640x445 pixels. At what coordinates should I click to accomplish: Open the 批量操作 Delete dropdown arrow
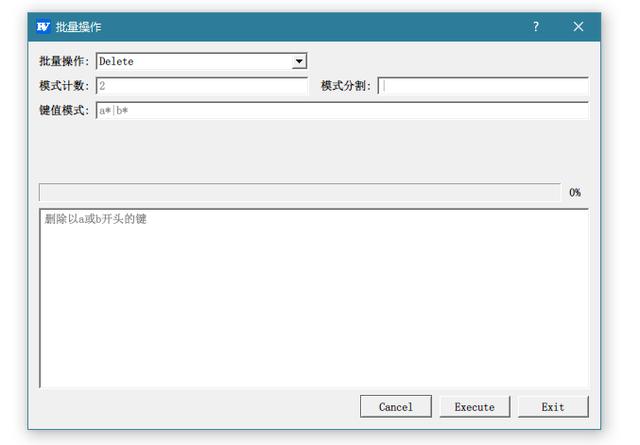coord(299,62)
